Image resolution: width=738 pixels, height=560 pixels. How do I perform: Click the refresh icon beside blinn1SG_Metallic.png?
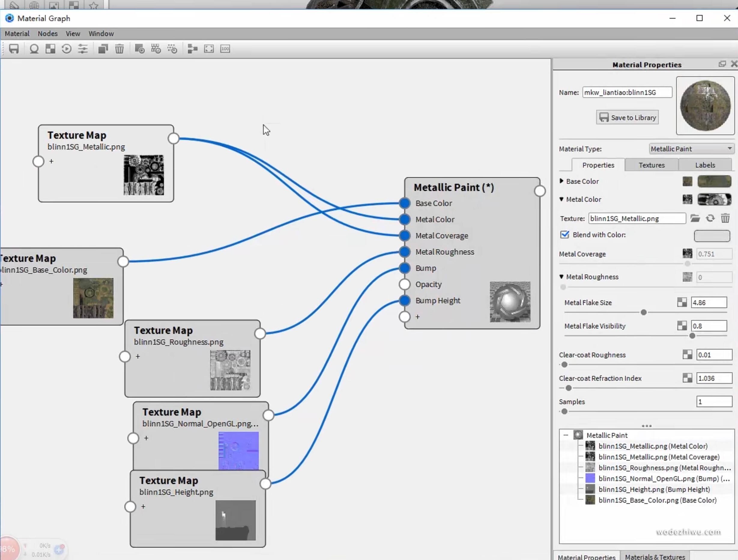point(710,219)
